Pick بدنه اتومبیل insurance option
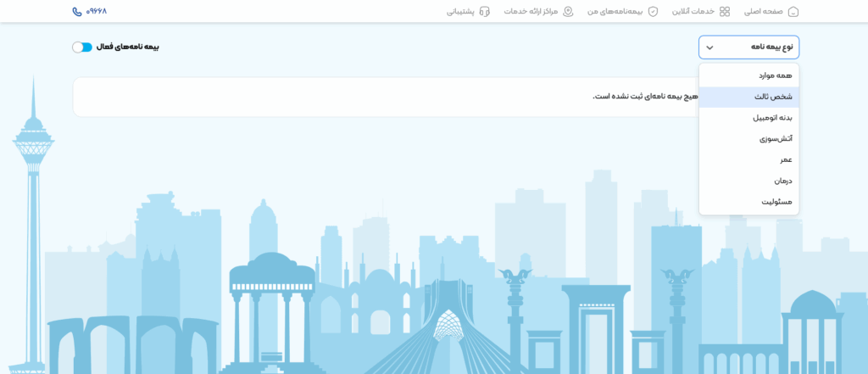The image size is (868, 374). point(771,118)
